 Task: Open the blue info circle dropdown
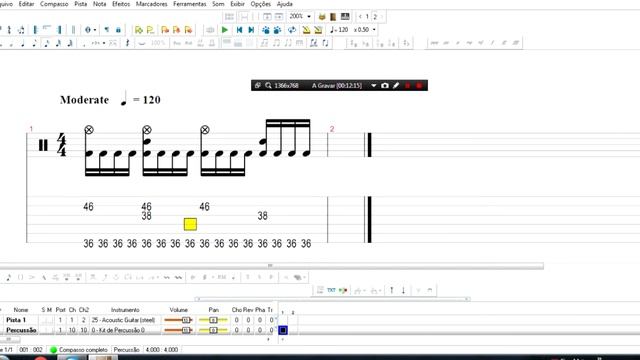point(95,30)
